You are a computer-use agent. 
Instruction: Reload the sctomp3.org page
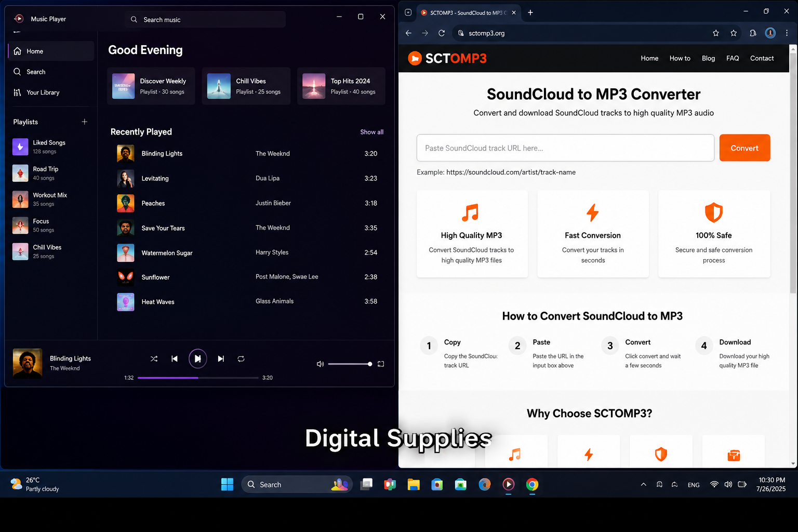pos(442,33)
